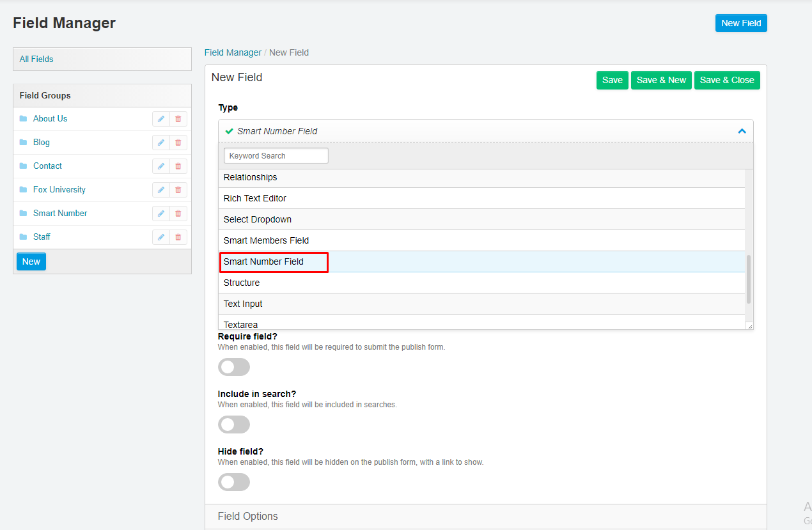812x530 pixels.
Task: Collapse the Type dropdown using chevron arrow
Action: (742, 131)
